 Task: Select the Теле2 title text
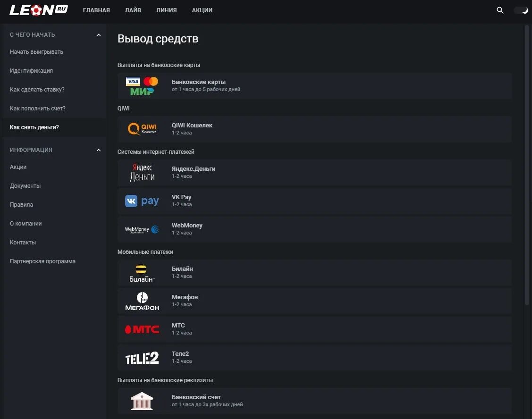pyautogui.click(x=180, y=354)
